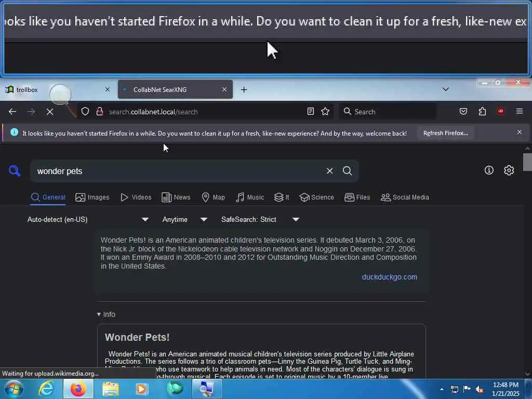Click the page vertical scrollbar thumb
Viewport: 532px width, 399px height.
527,162
